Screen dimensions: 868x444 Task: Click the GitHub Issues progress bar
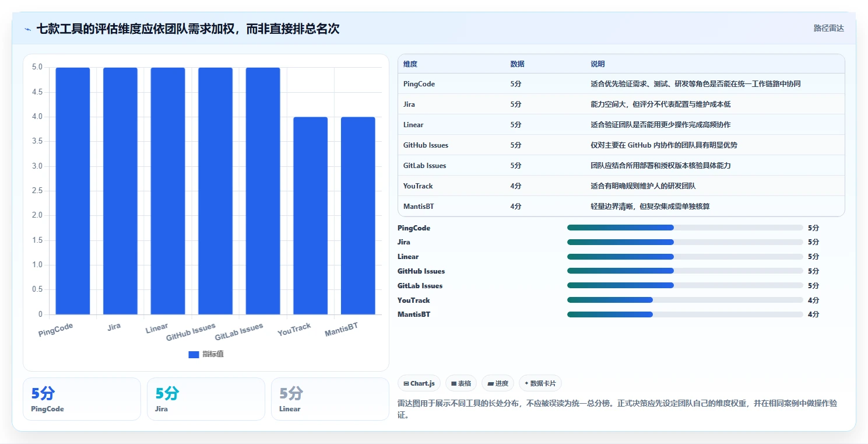[x=685, y=271]
